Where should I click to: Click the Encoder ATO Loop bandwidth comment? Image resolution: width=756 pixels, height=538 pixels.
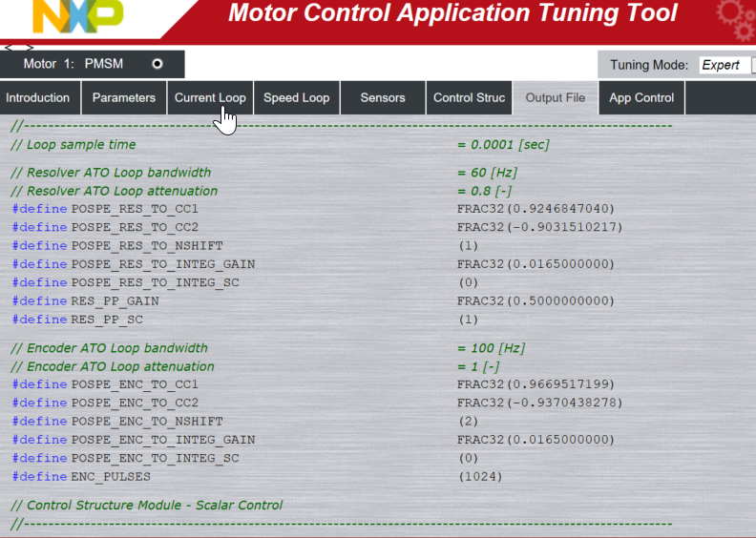[109, 348]
